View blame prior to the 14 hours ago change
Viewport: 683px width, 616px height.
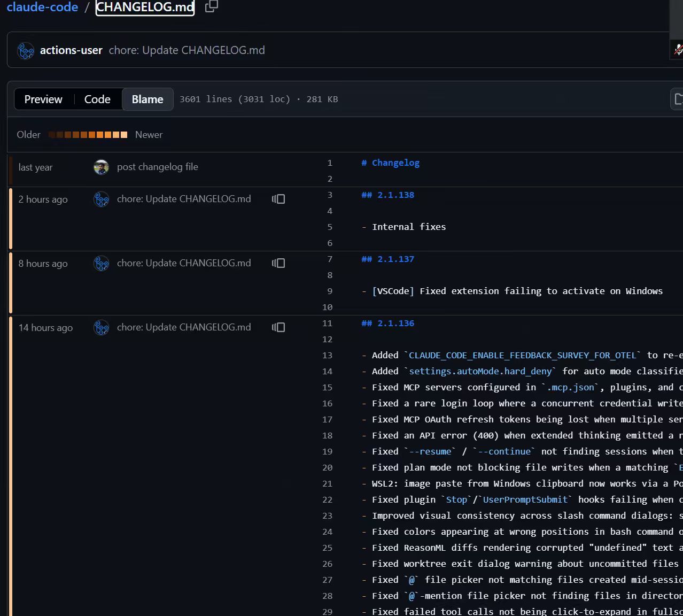278,327
